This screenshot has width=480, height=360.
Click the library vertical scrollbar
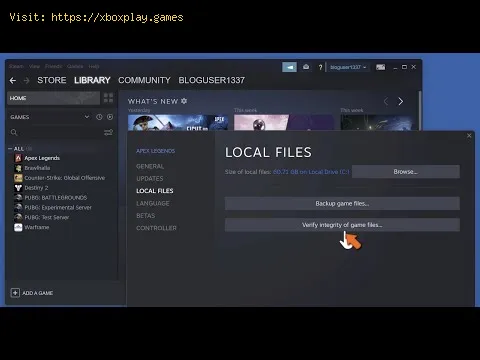(420, 110)
